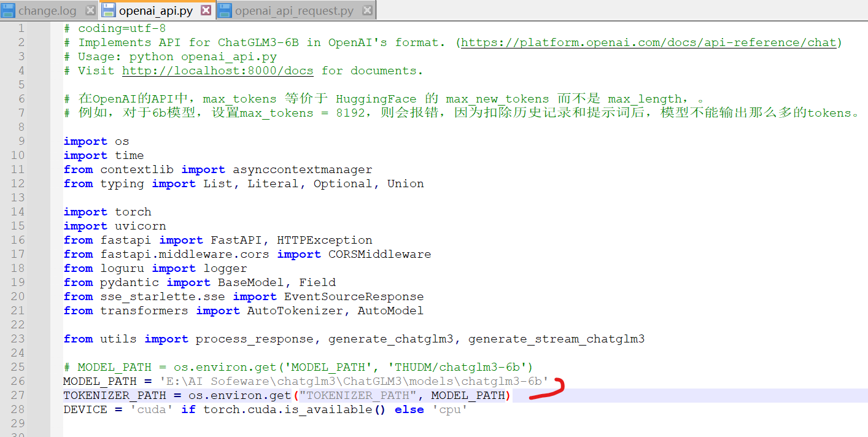The image size is (868, 437).
Task: Click the save icon on change.log tab
Action: pyautogui.click(x=9, y=10)
